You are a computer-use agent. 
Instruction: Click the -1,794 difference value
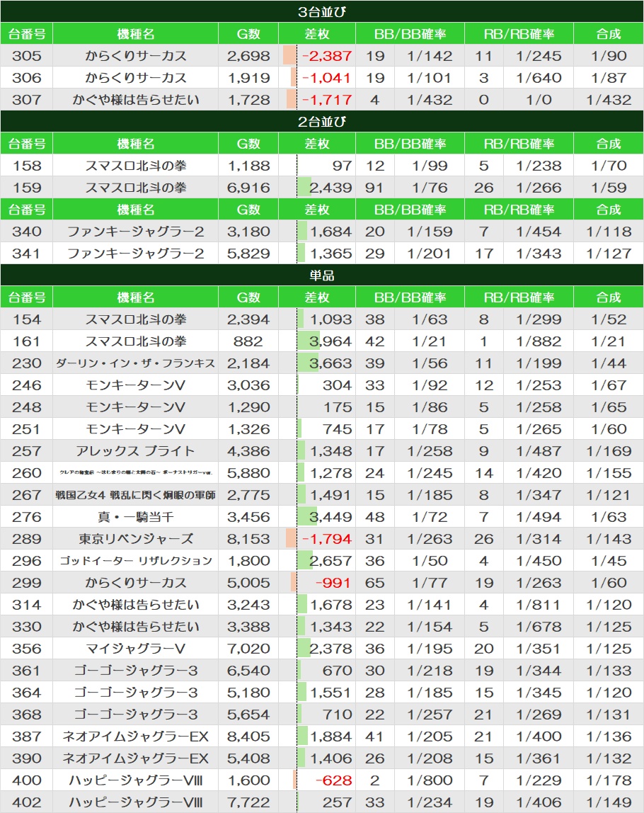coord(326,539)
